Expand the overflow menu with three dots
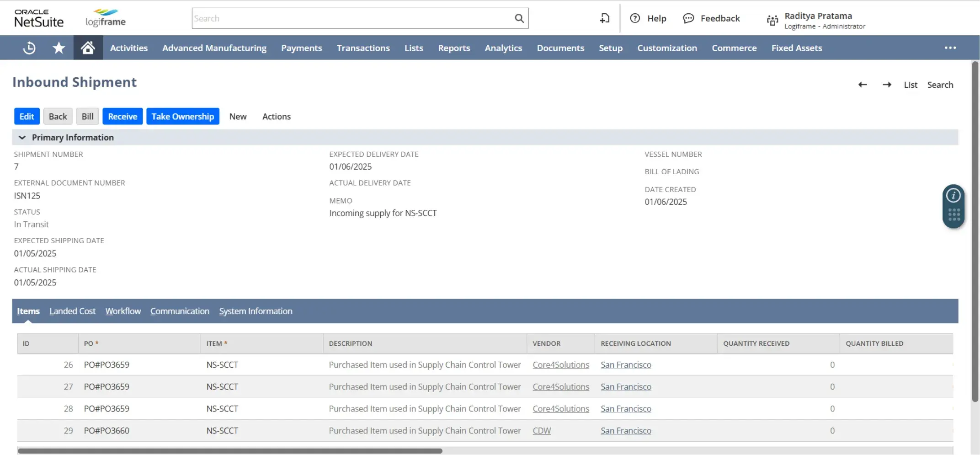 coord(950,48)
